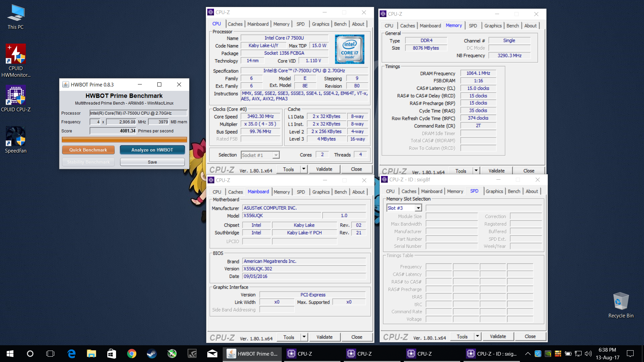This screenshot has height=362, width=644.
Task: Open SpeedFan desktop shortcut
Action: click(x=16, y=140)
